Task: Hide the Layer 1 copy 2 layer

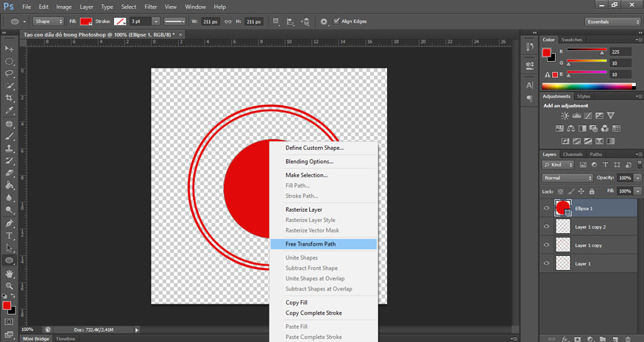Action: pyautogui.click(x=546, y=227)
